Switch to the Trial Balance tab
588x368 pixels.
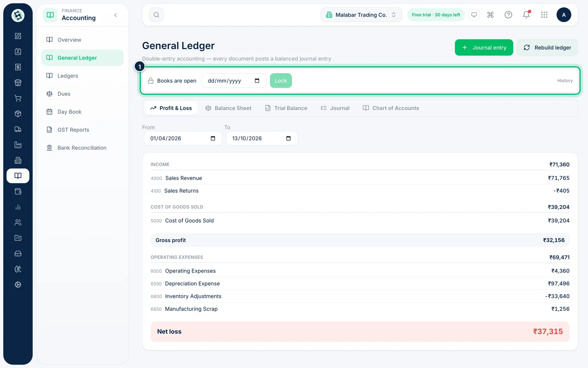286,108
